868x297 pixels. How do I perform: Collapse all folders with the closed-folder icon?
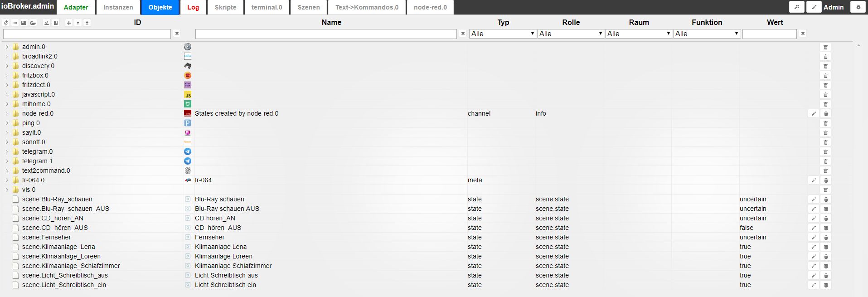[24, 23]
